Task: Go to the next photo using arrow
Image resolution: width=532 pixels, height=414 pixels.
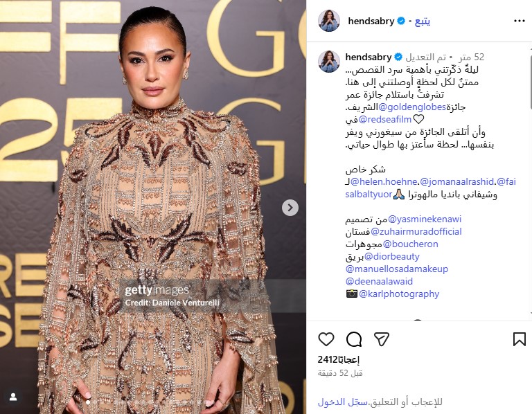Action: (x=290, y=208)
